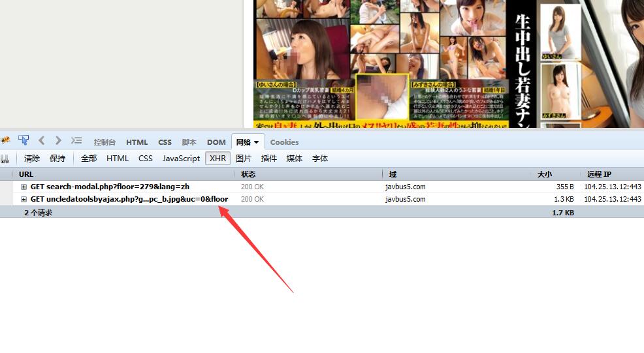The width and height of the screenshot is (644, 353).
Task: Expand the search-modal.php request row
Action: [24, 187]
